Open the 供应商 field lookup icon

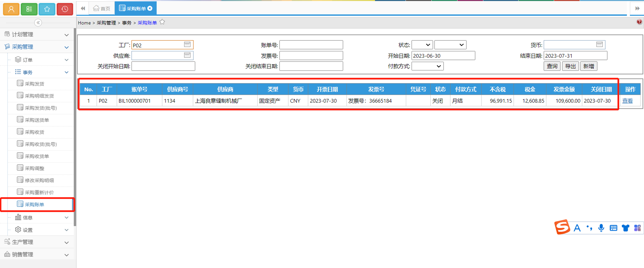click(187, 55)
